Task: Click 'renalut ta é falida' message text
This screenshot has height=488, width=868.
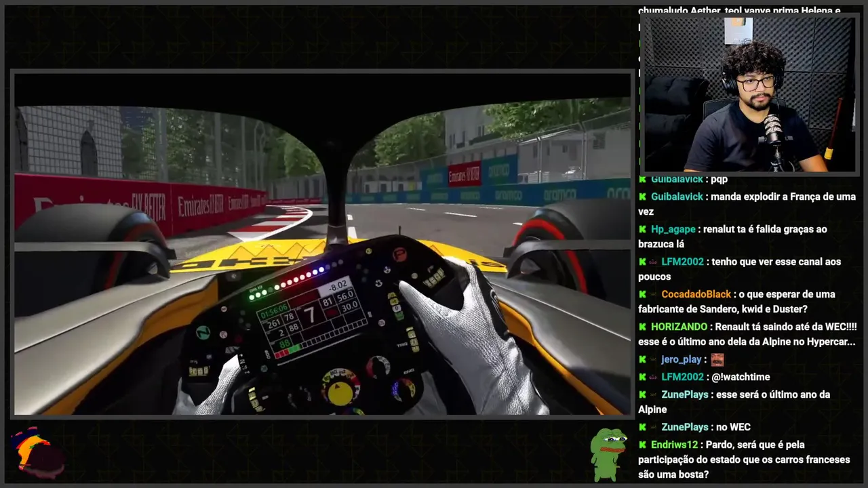Action: (x=732, y=237)
